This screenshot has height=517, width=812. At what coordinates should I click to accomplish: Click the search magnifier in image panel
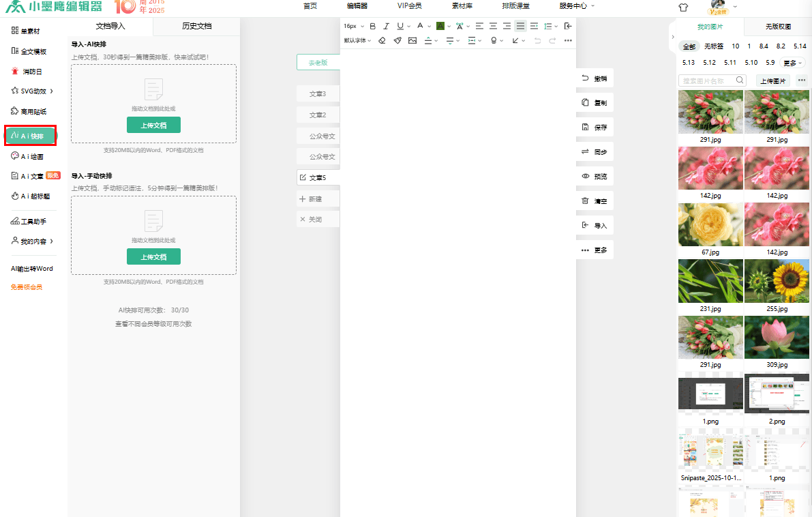click(740, 80)
